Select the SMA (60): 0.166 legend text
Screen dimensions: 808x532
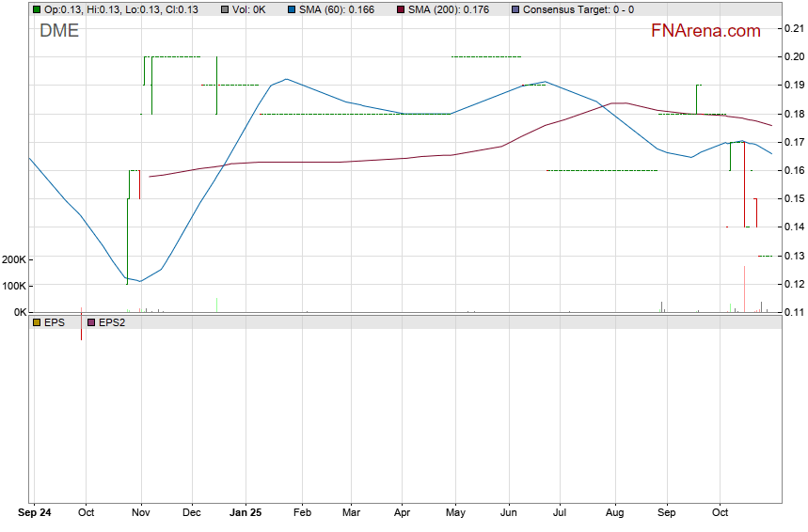click(337, 9)
